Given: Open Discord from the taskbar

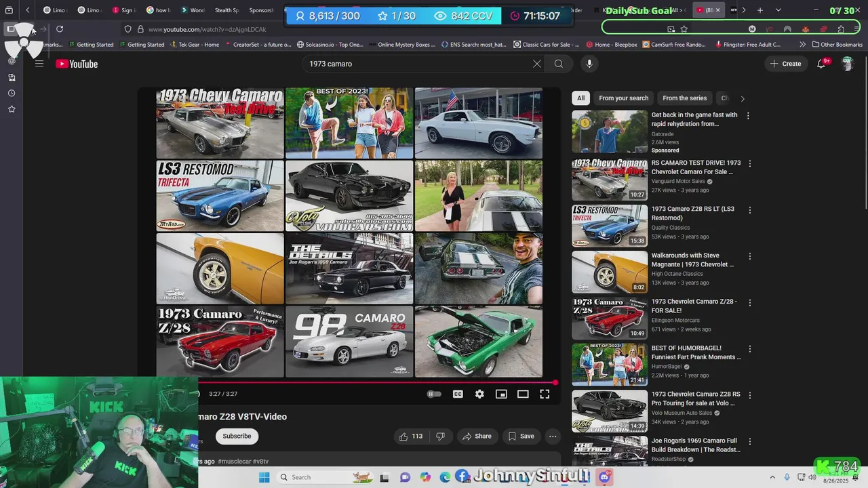Looking at the screenshot, I should 605,477.
